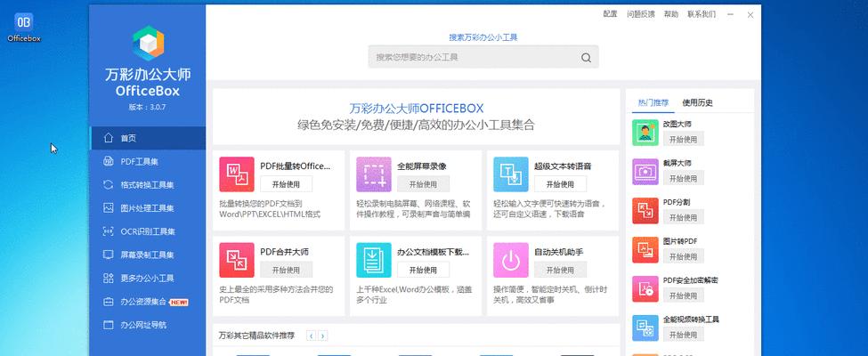Start using 办公文档模板下载
The height and width of the screenshot is (356, 868).
click(x=424, y=270)
